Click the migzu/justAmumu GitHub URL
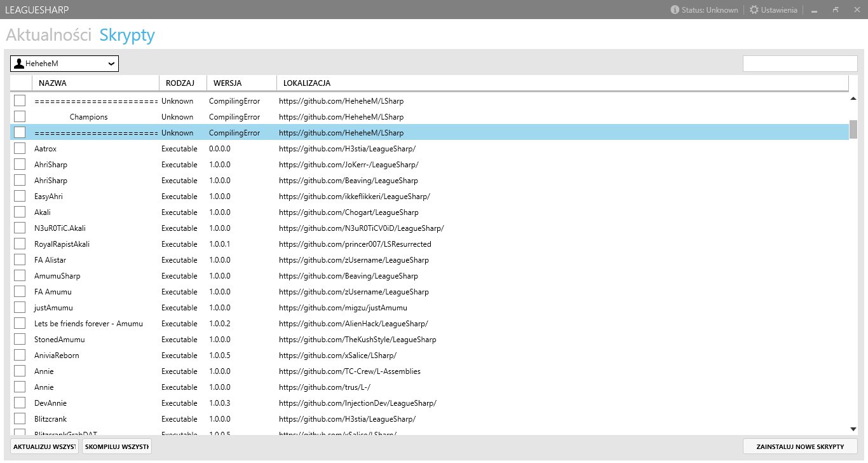This screenshot has height=463, width=868. 343,308
